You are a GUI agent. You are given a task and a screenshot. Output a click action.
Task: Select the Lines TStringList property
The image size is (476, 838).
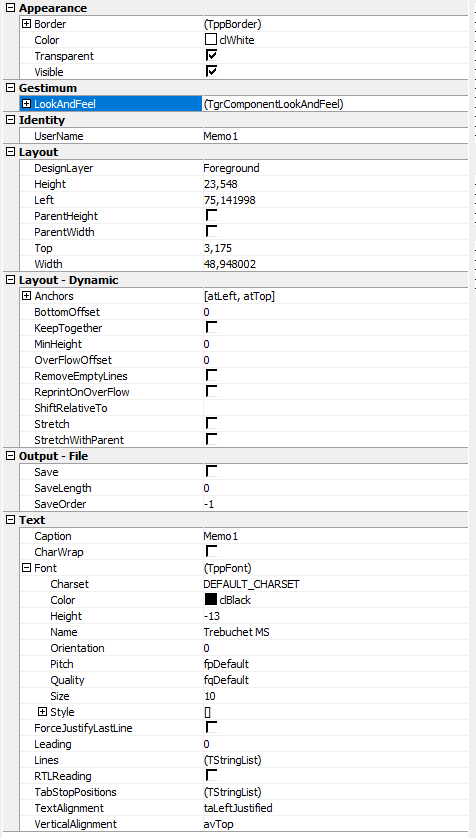pyautogui.click(x=335, y=760)
